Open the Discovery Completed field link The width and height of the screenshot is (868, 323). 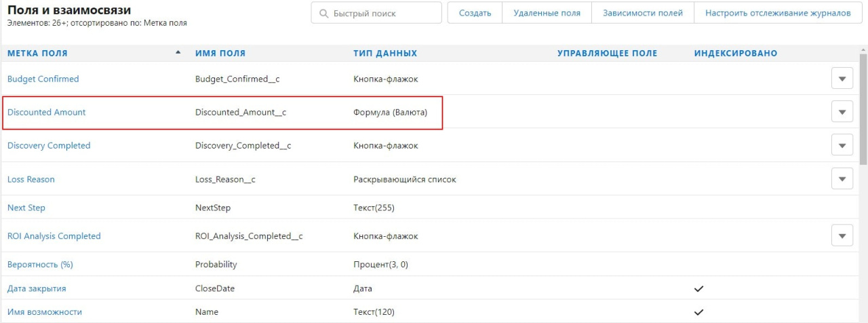point(48,145)
